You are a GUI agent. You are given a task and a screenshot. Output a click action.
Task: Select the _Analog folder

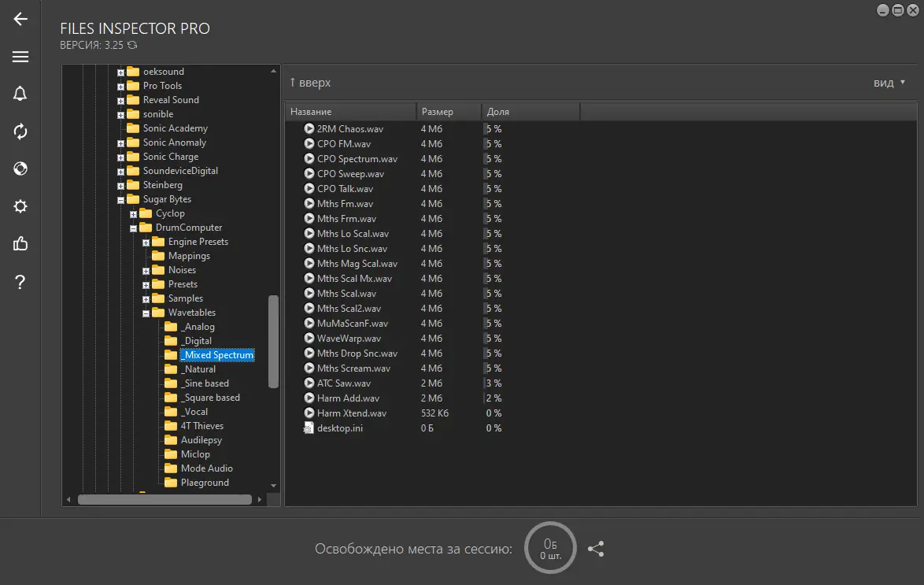(x=198, y=327)
